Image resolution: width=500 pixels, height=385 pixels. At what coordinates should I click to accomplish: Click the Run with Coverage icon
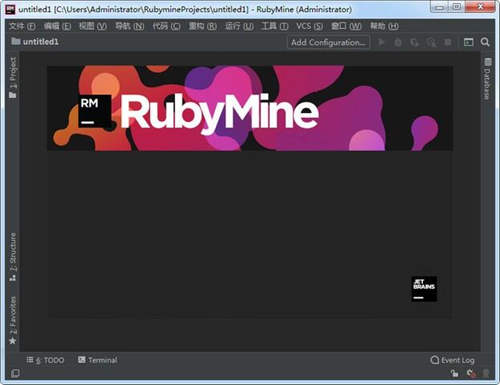coord(414,42)
